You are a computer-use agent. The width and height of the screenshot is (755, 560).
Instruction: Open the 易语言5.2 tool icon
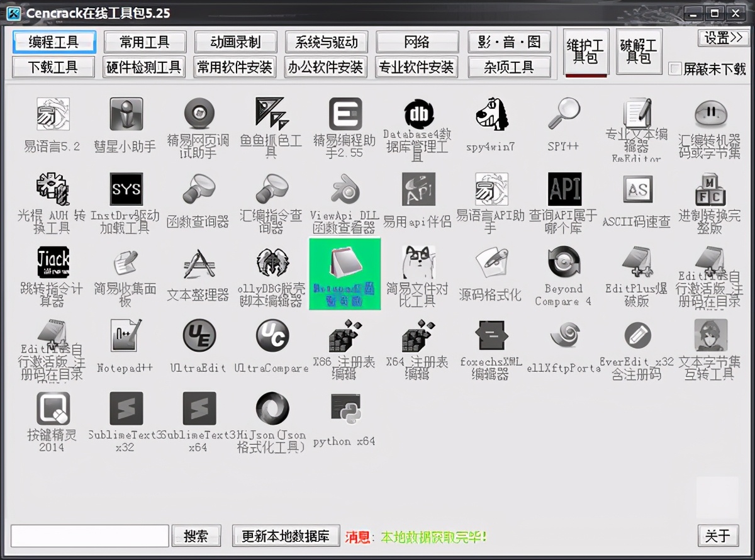(53, 115)
